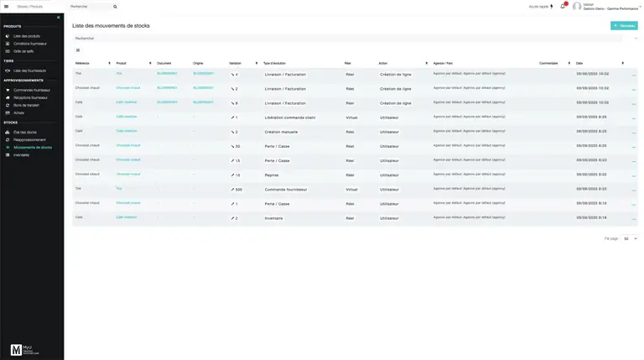Open Commandes fournisseur in sidebar
Image resolution: width=644 pixels, height=360 pixels.
tap(32, 90)
